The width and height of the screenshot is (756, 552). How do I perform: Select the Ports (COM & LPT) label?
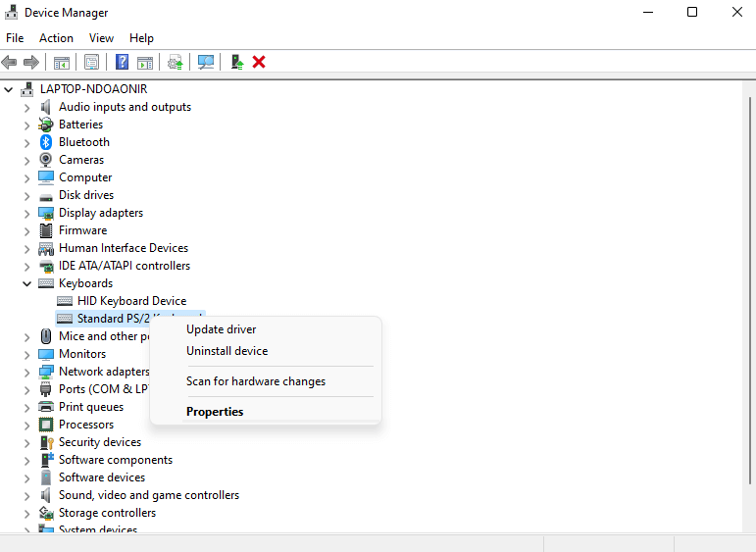(x=104, y=389)
